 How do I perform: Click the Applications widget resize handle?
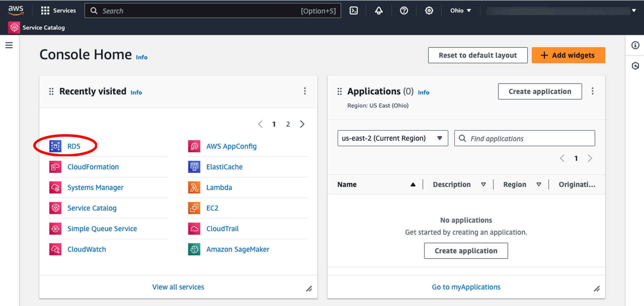(597, 289)
